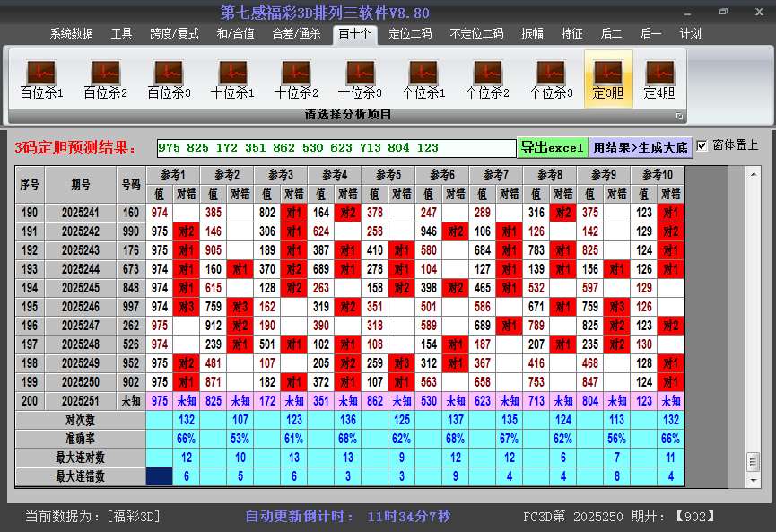
Task: Click the 最大连对数 row label
Action: pyautogui.click(x=80, y=458)
